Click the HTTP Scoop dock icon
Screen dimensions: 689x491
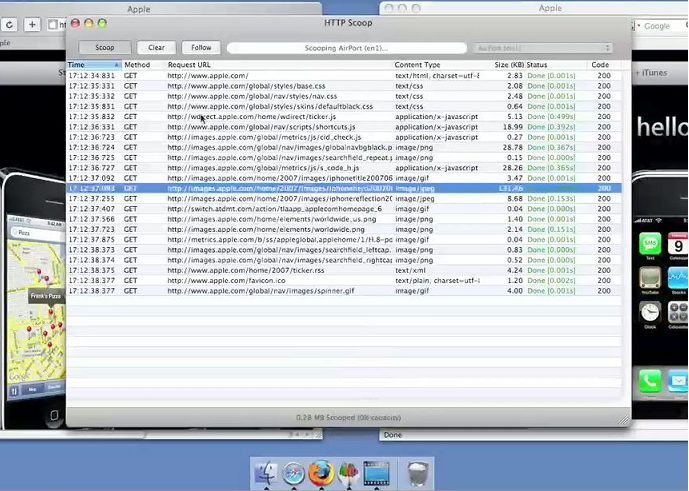(x=348, y=473)
